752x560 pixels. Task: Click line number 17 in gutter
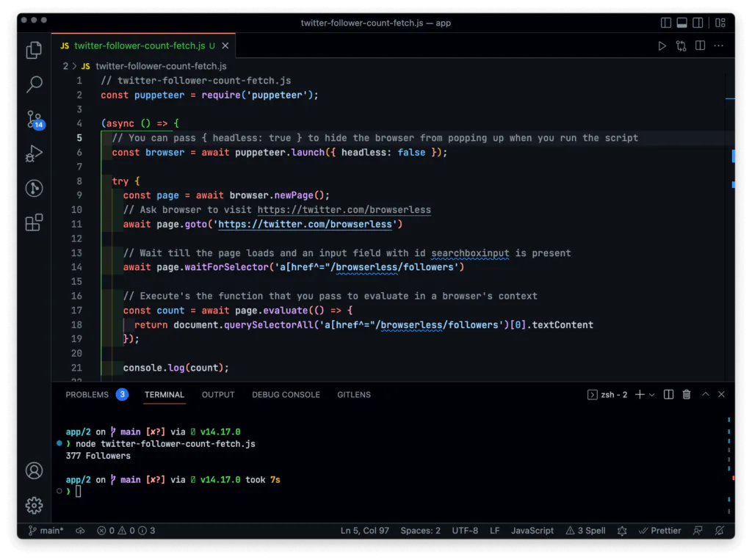coord(76,310)
